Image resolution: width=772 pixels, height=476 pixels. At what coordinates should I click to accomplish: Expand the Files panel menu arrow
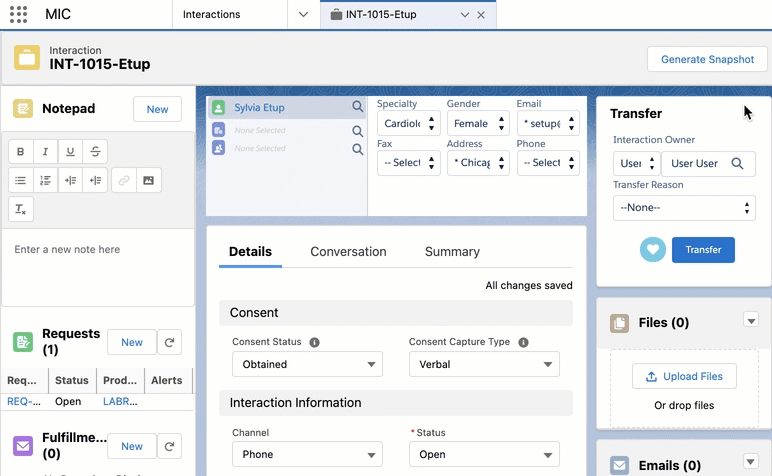click(751, 320)
